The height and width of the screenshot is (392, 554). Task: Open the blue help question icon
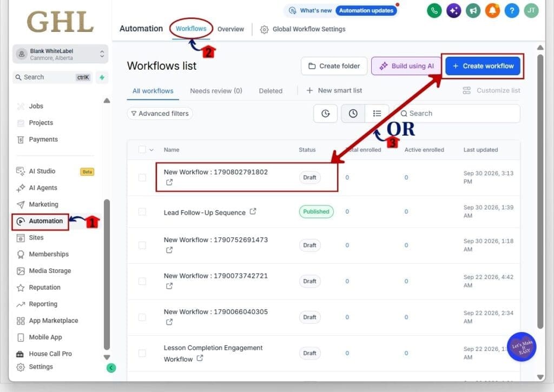512,11
